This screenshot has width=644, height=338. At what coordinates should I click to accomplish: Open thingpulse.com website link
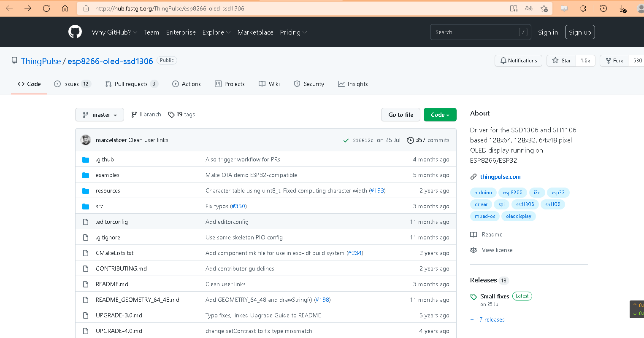pyautogui.click(x=500, y=177)
